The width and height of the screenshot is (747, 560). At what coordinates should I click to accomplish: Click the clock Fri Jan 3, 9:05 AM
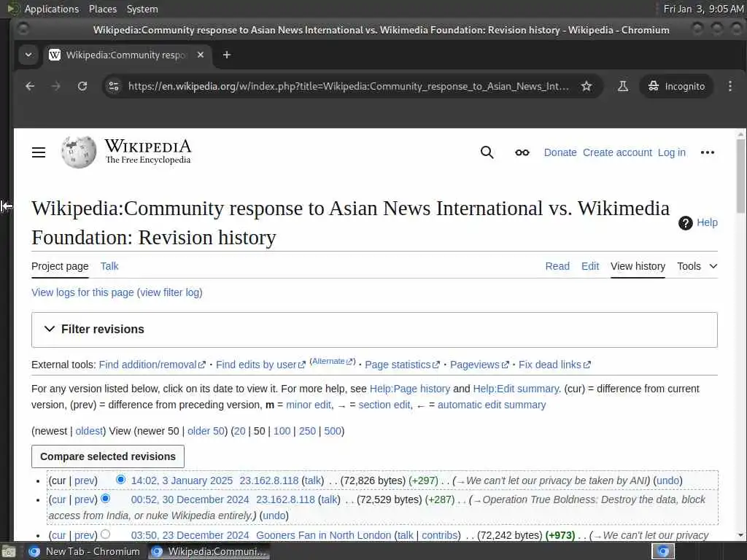point(703,9)
